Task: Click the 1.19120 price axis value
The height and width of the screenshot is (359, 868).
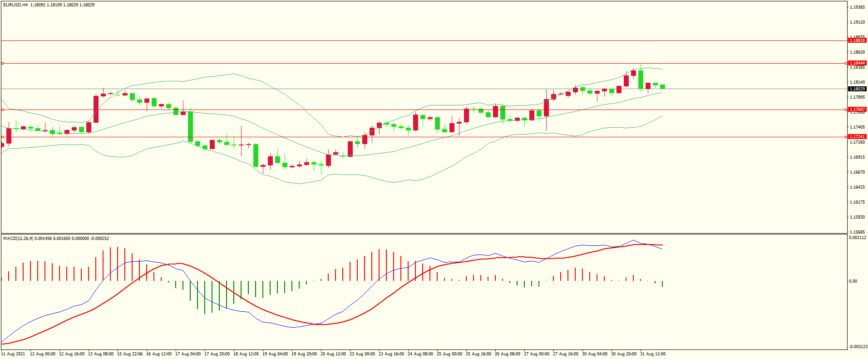Action: [x=857, y=22]
